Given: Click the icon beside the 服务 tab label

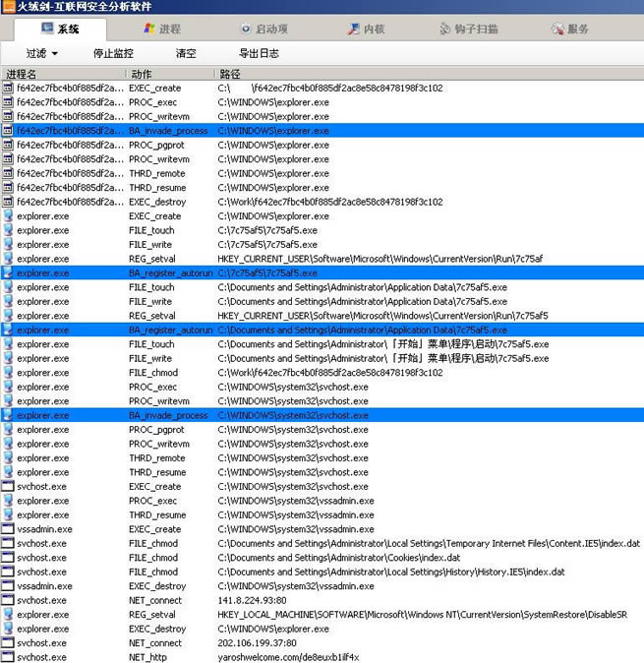Looking at the screenshot, I should 557,29.
